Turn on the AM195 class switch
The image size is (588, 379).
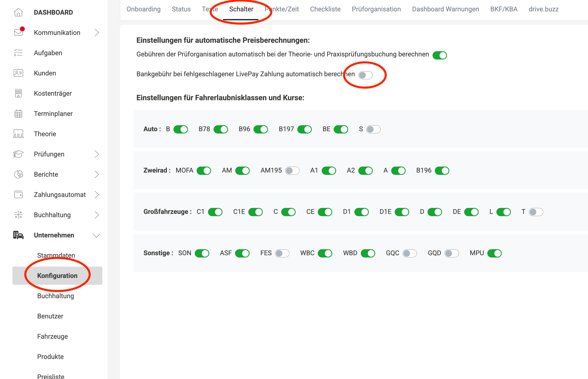[x=292, y=170]
